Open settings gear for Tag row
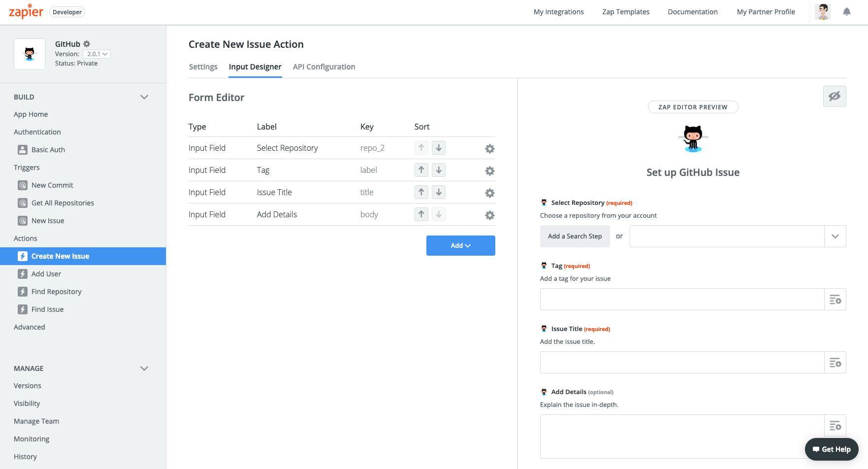 [490, 171]
